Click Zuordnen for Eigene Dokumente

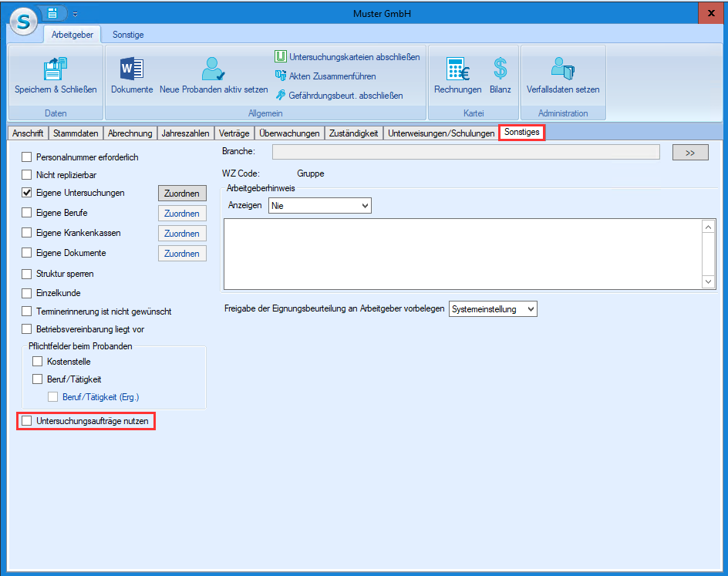click(182, 254)
